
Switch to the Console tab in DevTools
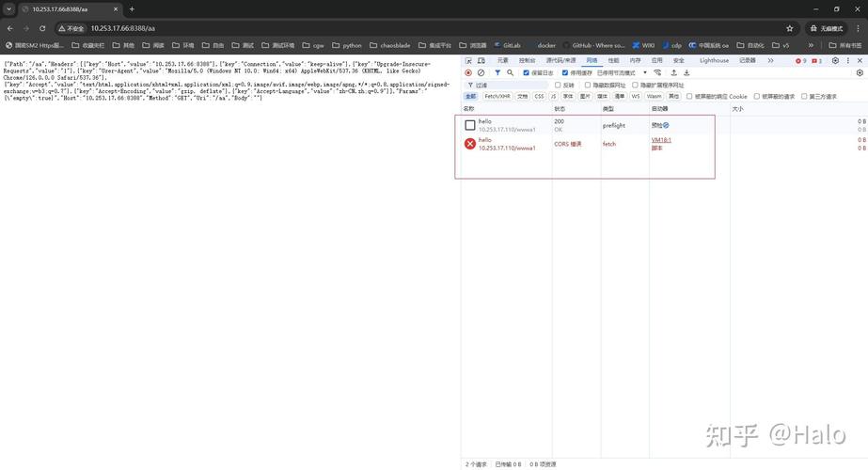tap(527, 60)
